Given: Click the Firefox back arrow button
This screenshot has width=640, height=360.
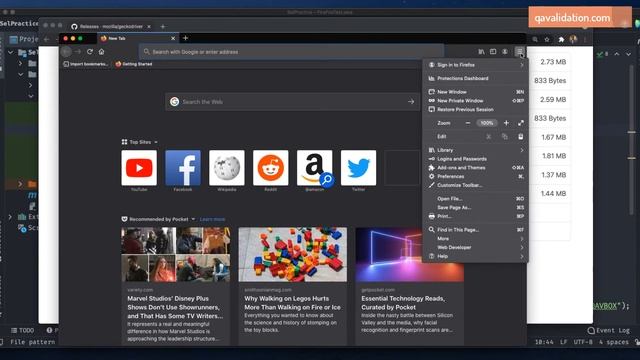Looking at the screenshot, I should pos(66,51).
